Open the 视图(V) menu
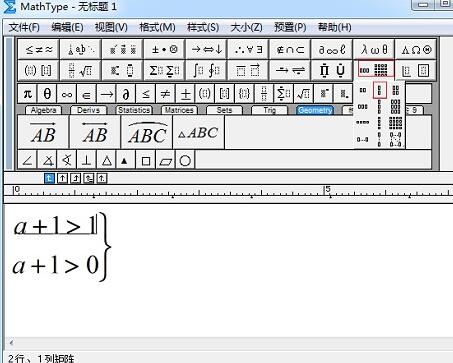Screen dimensions: 453x363 click(x=111, y=27)
